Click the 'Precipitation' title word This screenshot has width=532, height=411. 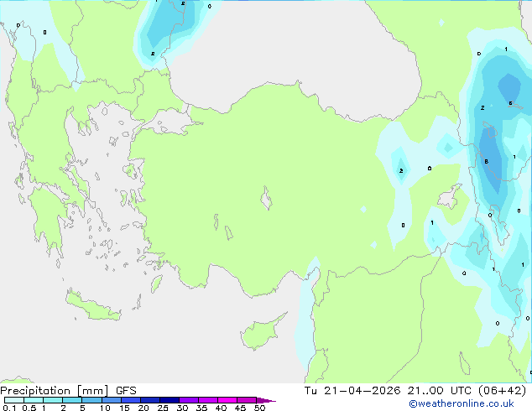(x=35, y=391)
